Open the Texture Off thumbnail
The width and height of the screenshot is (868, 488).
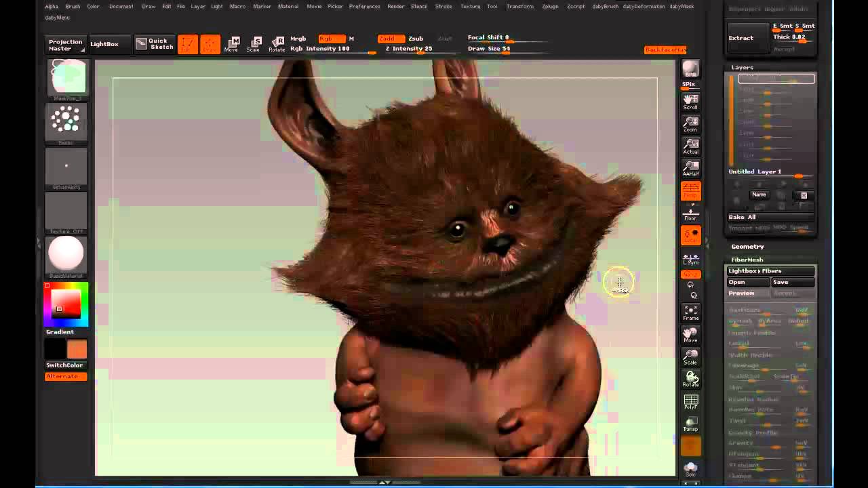point(66,211)
